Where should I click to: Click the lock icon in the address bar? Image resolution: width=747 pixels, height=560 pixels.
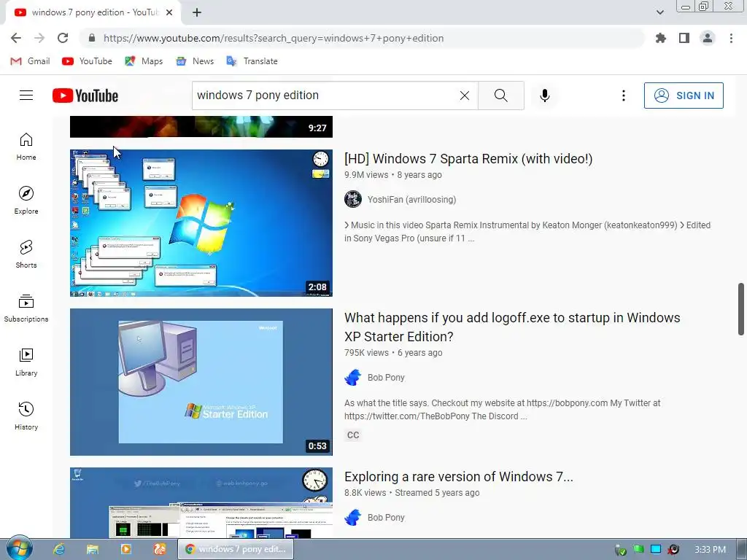click(92, 38)
